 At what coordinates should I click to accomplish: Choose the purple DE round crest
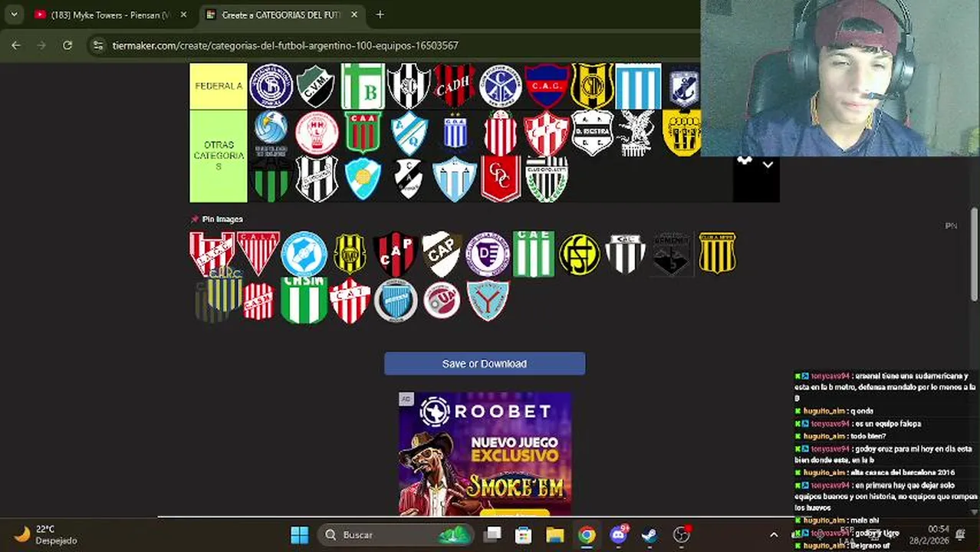pos(488,254)
